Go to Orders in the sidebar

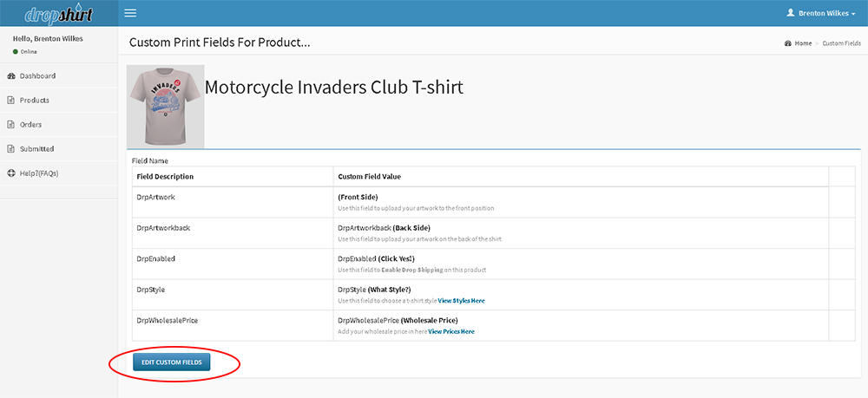(59, 124)
